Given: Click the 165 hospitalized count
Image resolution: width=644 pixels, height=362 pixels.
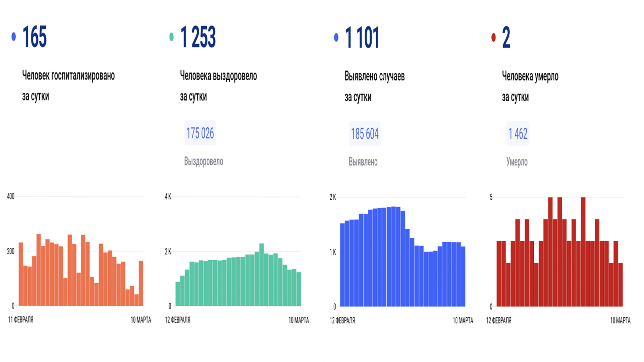Looking at the screenshot, I should click(x=35, y=37).
